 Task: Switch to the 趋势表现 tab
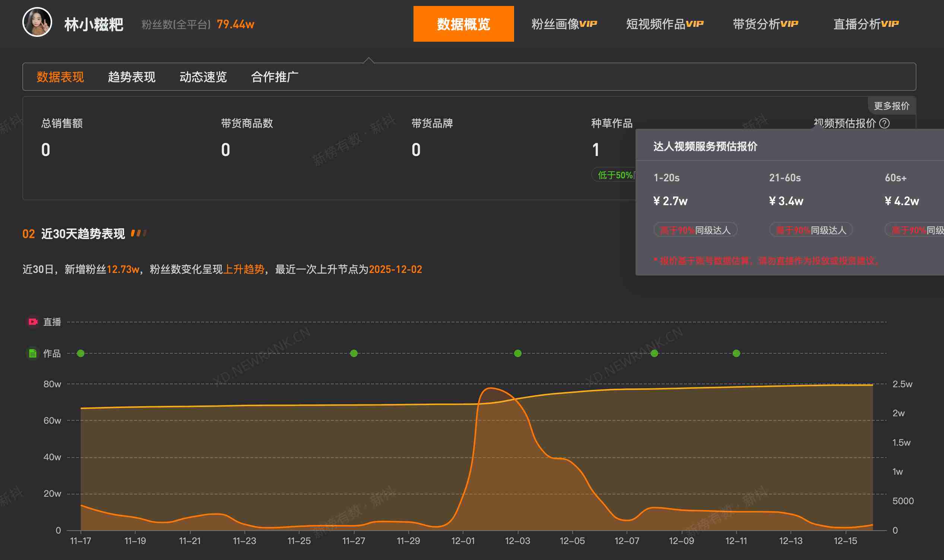(131, 77)
